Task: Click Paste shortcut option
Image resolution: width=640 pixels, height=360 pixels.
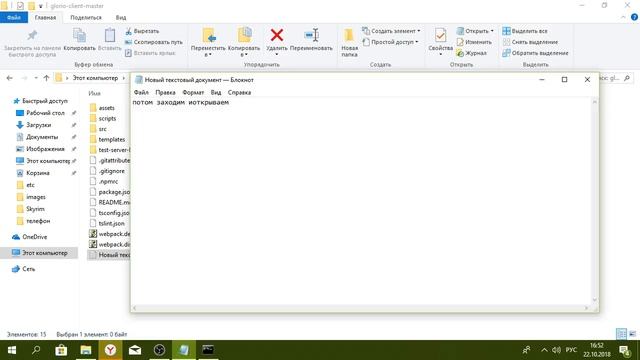Action: (150, 53)
